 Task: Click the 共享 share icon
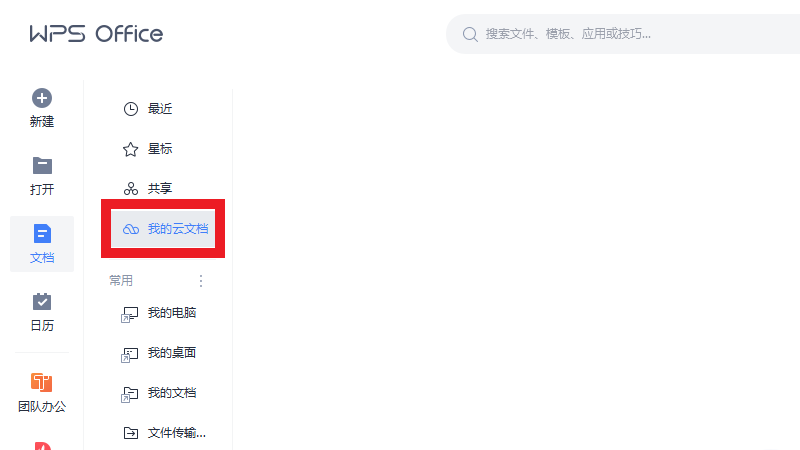[x=131, y=189]
